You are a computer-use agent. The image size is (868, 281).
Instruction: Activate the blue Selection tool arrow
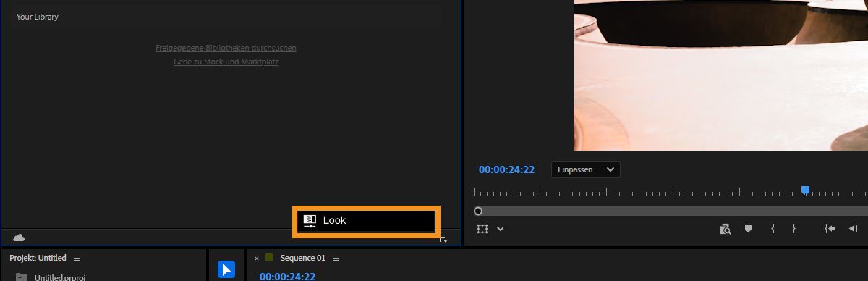226,269
